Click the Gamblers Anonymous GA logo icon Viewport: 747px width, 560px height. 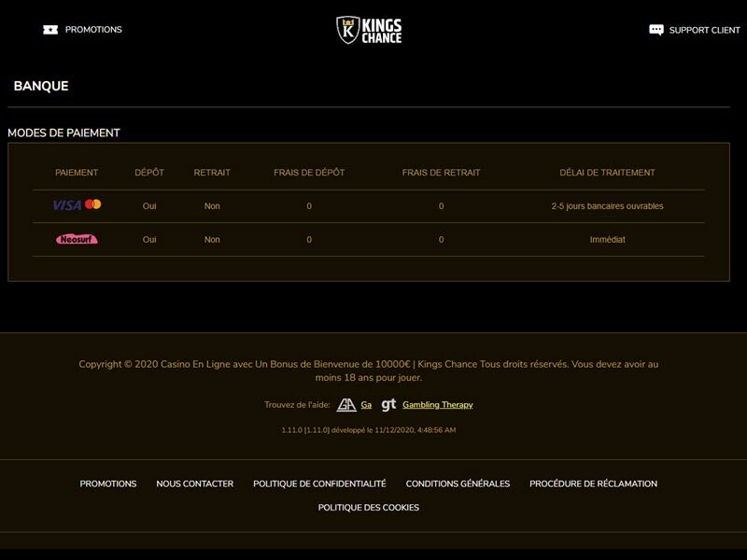(x=346, y=405)
